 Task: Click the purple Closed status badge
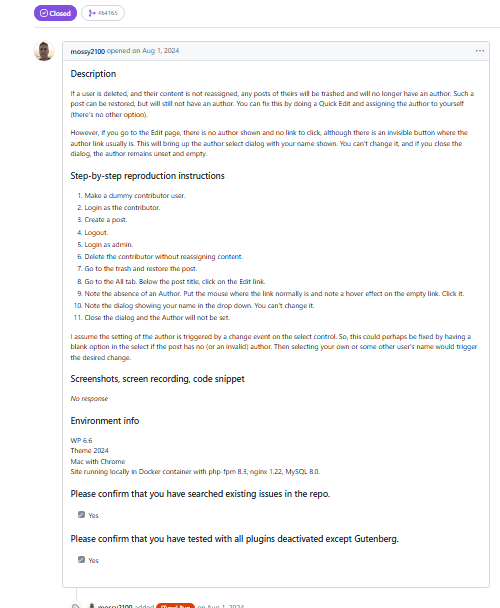pyautogui.click(x=55, y=13)
